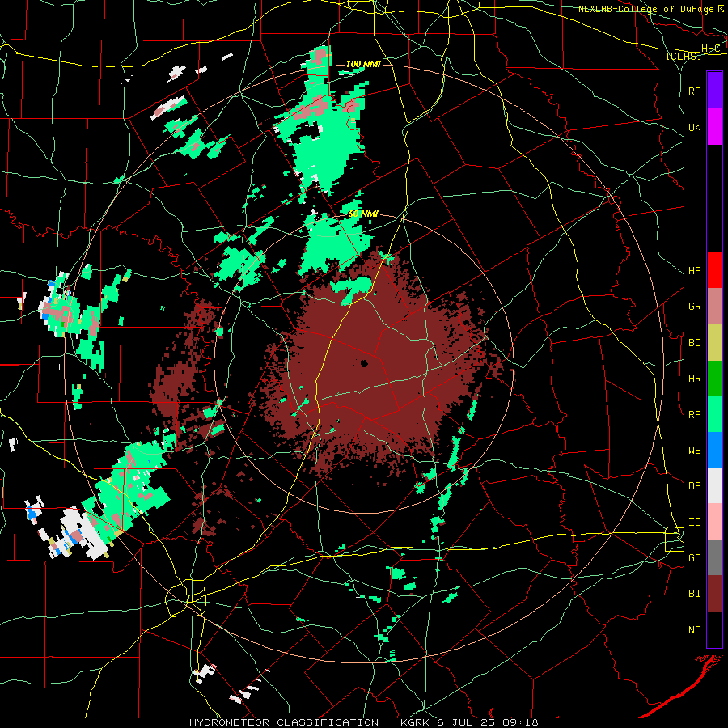Click the BD legend label

pos(694,343)
